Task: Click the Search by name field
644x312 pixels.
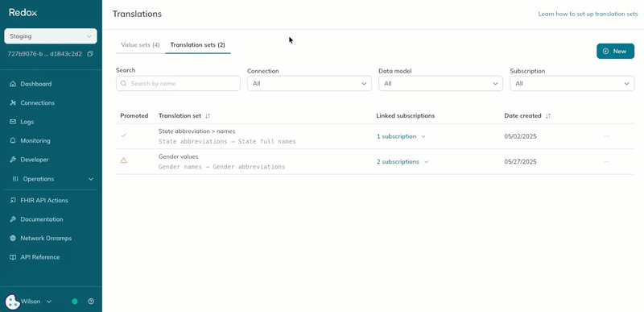Action: pyautogui.click(x=178, y=84)
